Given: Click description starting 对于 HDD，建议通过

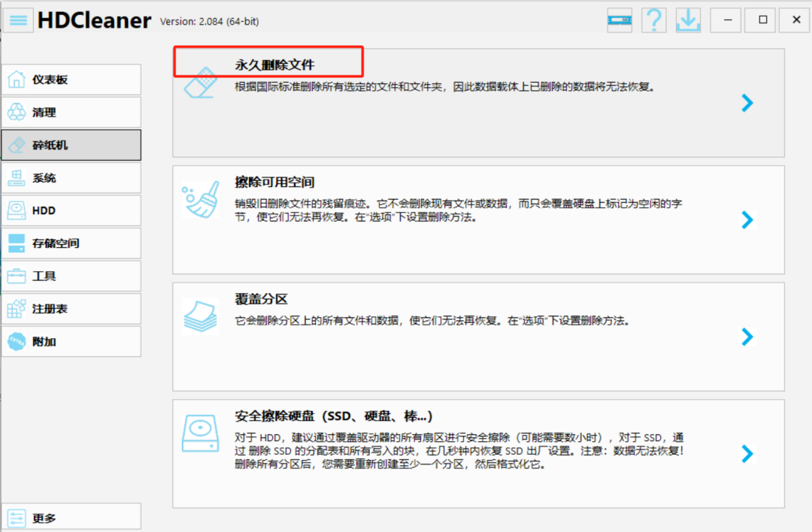Looking at the screenshot, I should [x=459, y=451].
